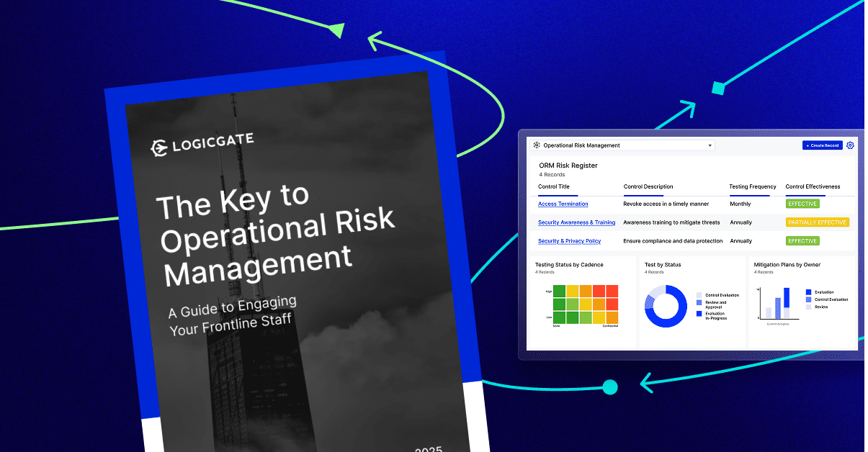Screen dimensions: 868x452
Task: Open the Access Termination record link
Action: (x=563, y=204)
